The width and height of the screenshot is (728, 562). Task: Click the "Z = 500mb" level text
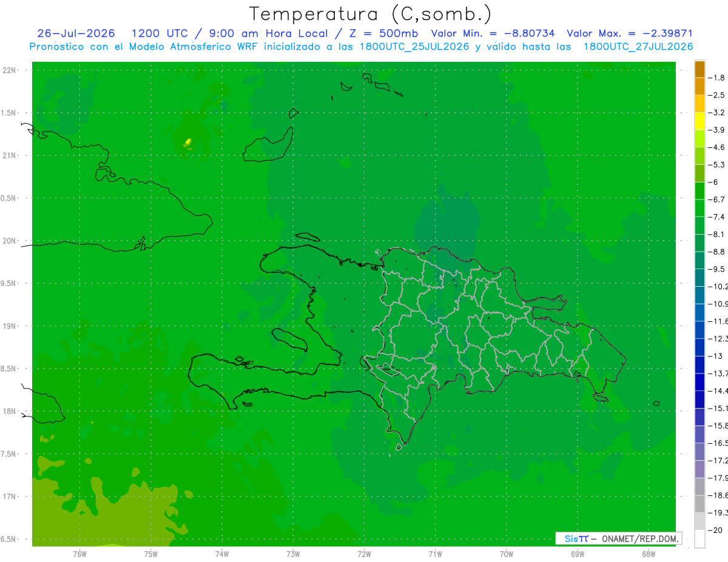(383, 34)
